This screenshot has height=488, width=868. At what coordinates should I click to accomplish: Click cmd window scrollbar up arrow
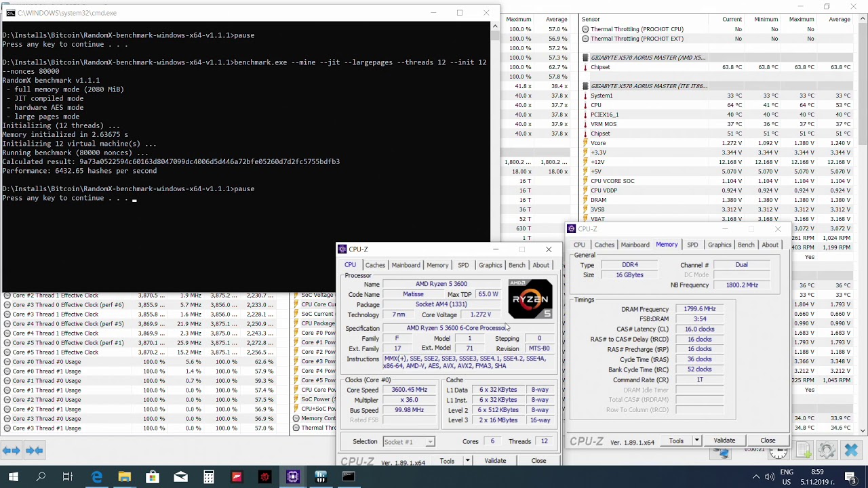coord(495,26)
